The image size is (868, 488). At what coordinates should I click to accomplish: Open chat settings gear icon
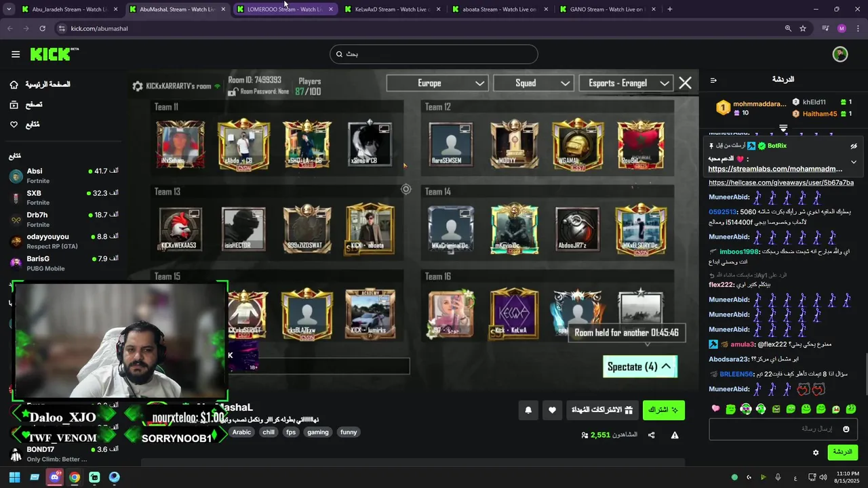[x=816, y=452]
